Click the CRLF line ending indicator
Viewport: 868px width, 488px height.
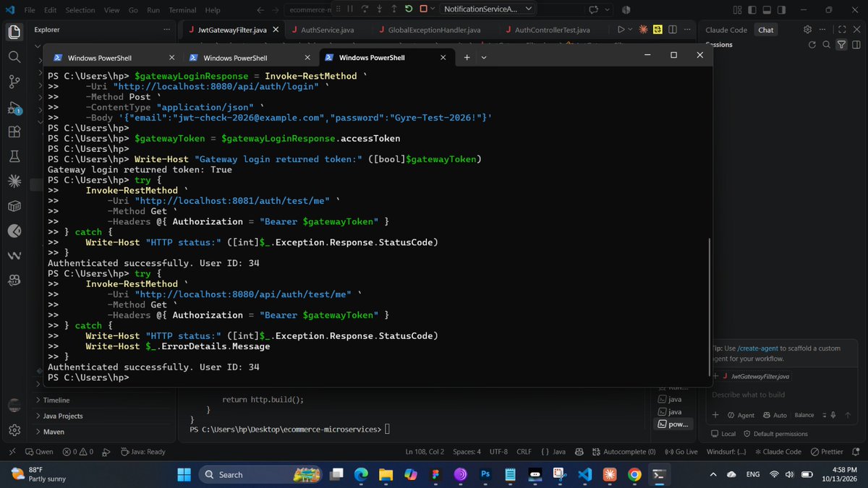click(x=524, y=451)
